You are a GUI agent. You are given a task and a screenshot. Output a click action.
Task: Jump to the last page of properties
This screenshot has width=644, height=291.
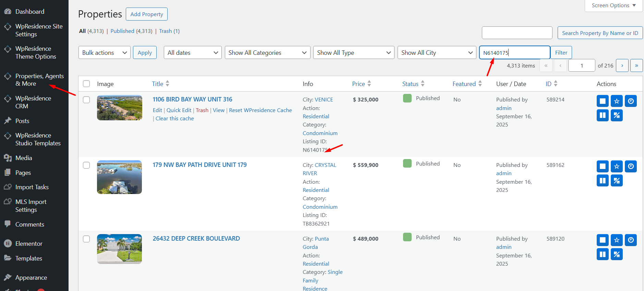636,65
